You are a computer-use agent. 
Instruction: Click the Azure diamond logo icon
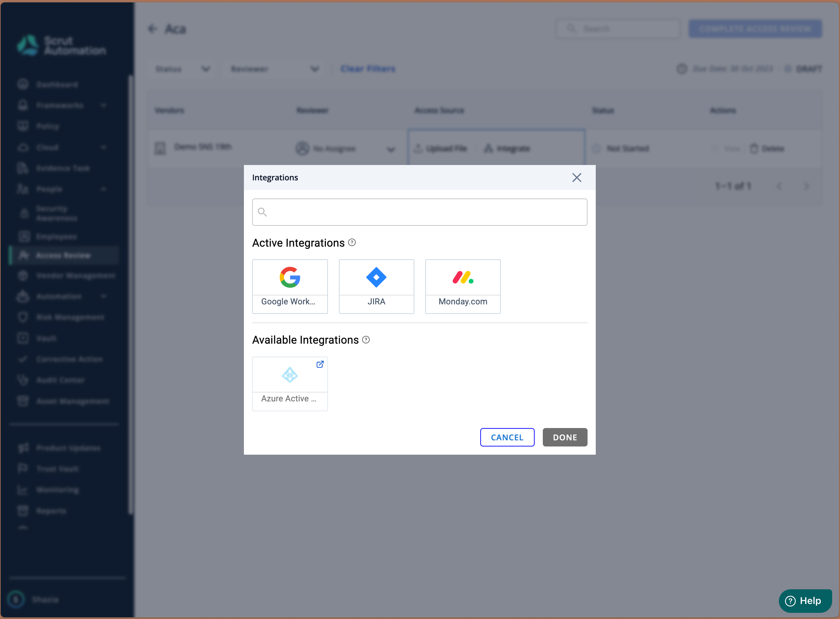coord(290,375)
